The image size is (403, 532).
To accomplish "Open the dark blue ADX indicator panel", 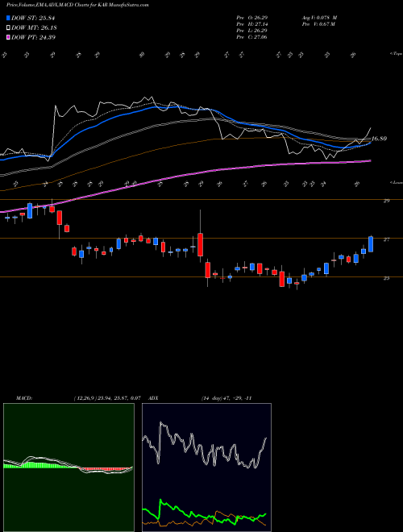I will tap(206, 468).
